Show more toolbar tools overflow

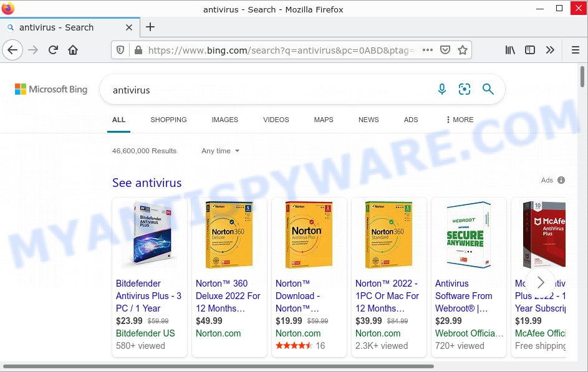point(550,50)
